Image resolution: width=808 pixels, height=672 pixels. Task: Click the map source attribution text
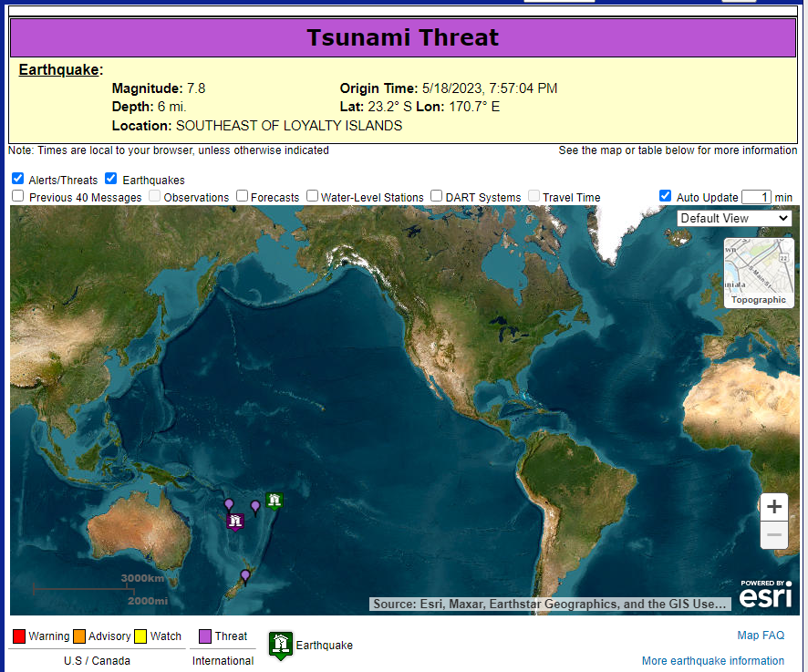click(550, 604)
